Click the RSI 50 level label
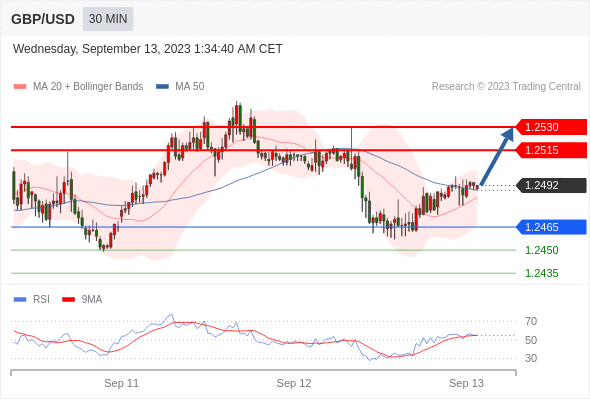The height and width of the screenshot is (400, 590). [x=531, y=340]
